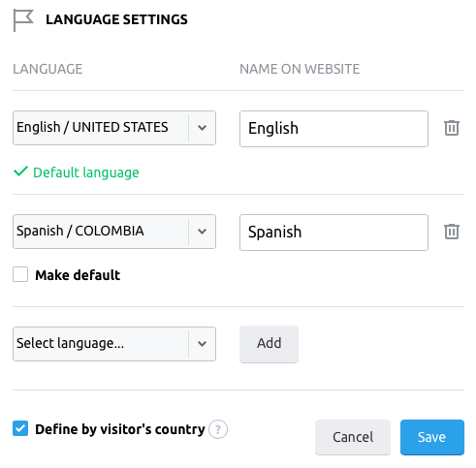Delete the English language row via trash icon
The height and width of the screenshot is (468, 476).
coord(452,128)
